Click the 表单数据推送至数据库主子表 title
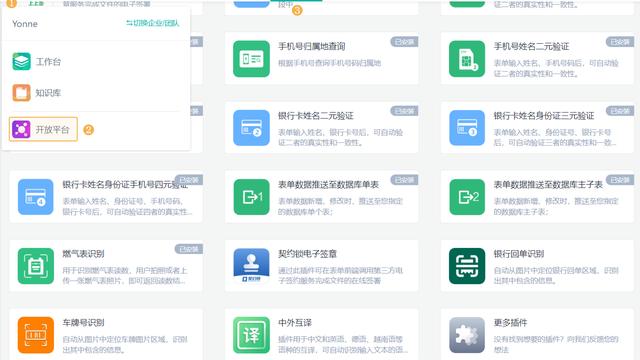Image resolution: width=640 pixels, height=360 pixels. click(548, 184)
